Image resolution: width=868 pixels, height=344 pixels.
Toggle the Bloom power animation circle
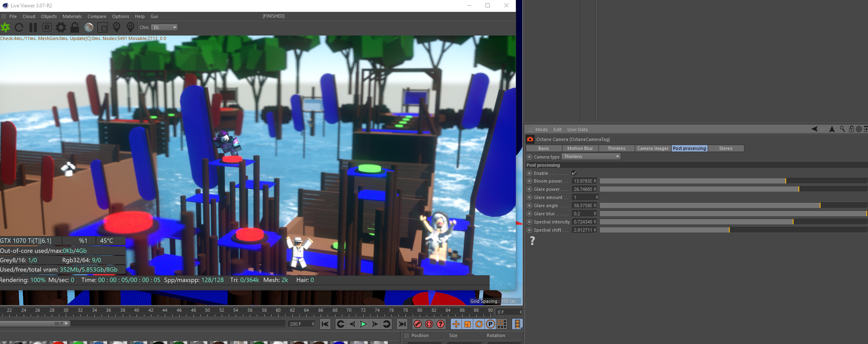click(x=529, y=181)
